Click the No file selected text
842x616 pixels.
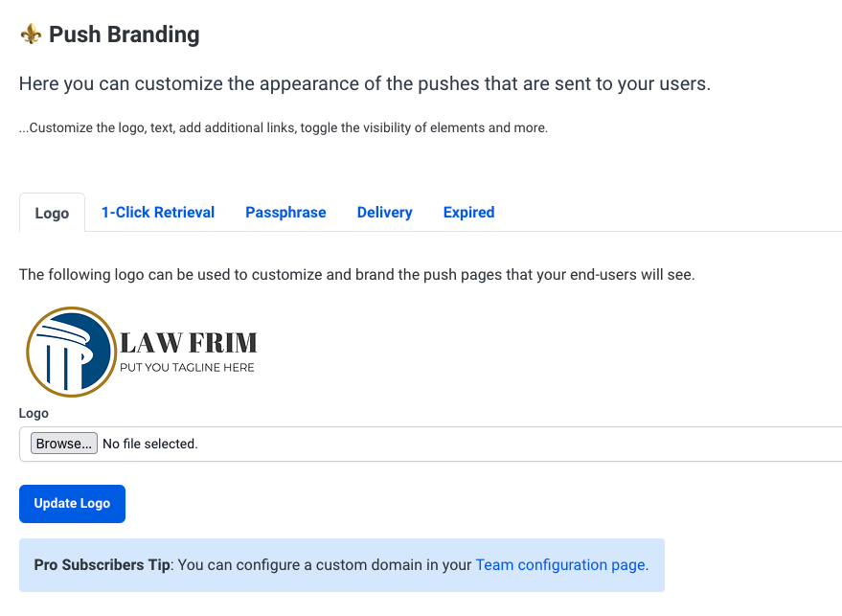coord(150,445)
